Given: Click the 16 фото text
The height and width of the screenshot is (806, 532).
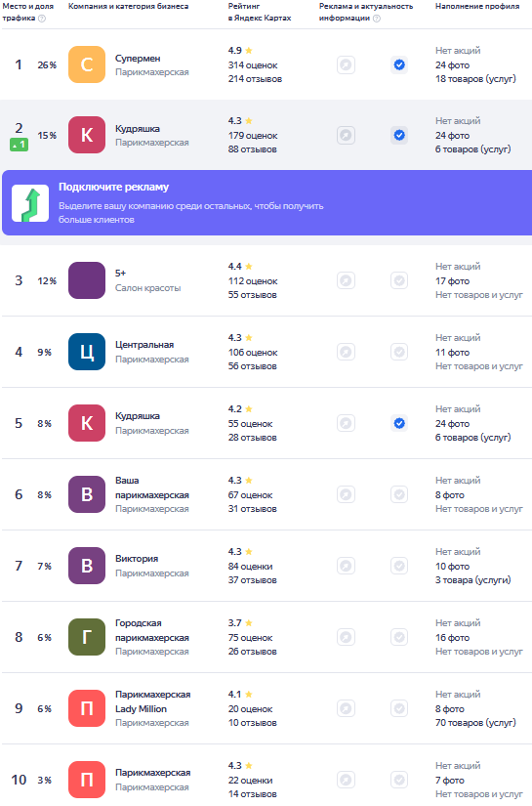Looking at the screenshot, I should click(452, 638).
